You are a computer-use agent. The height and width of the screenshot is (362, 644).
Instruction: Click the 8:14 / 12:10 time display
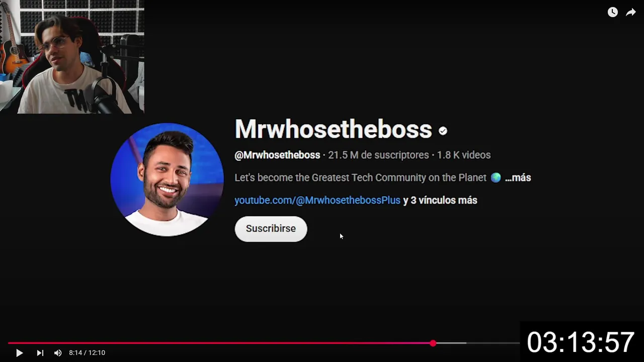point(87,353)
